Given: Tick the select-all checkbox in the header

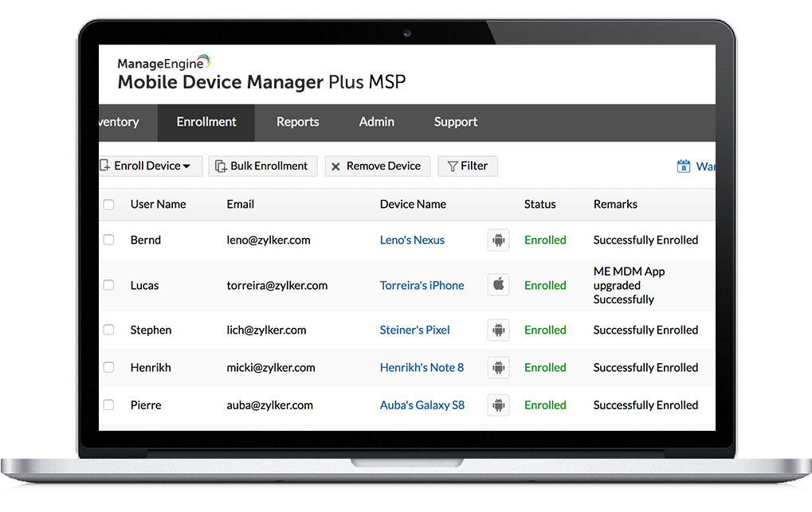Looking at the screenshot, I should [x=109, y=205].
